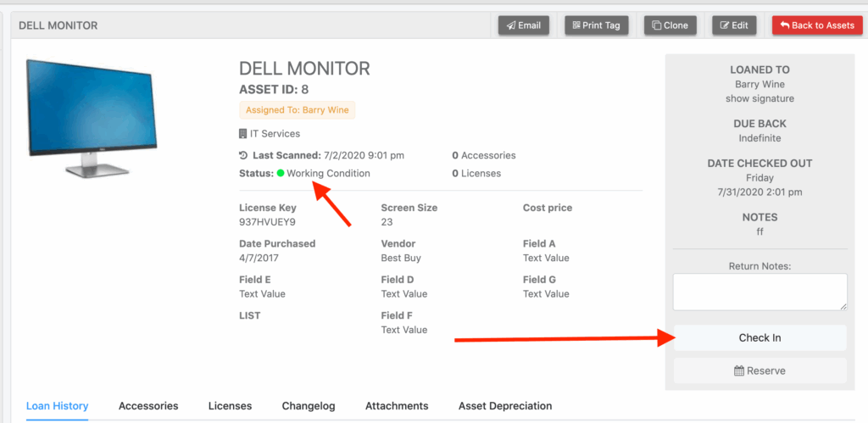Switch to the Loan History tab
The height and width of the screenshot is (423, 868).
[x=57, y=406]
